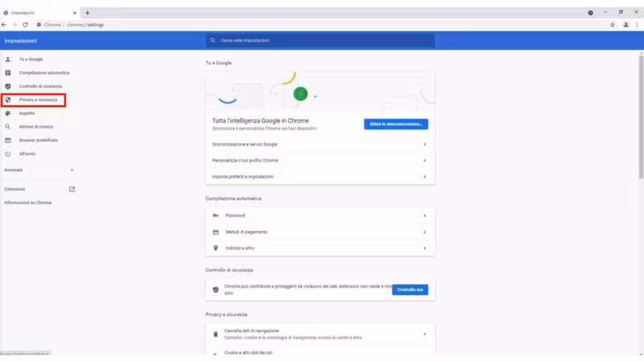644x362 pixels.
Task: Click the search magnifier in settings bar
Action: pyautogui.click(x=213, y=40)
